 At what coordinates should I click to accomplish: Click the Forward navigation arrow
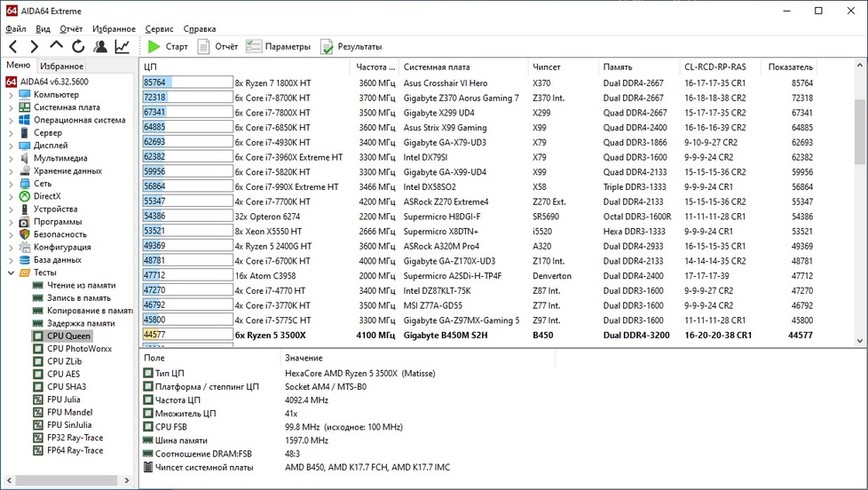(x=35, y=46)
